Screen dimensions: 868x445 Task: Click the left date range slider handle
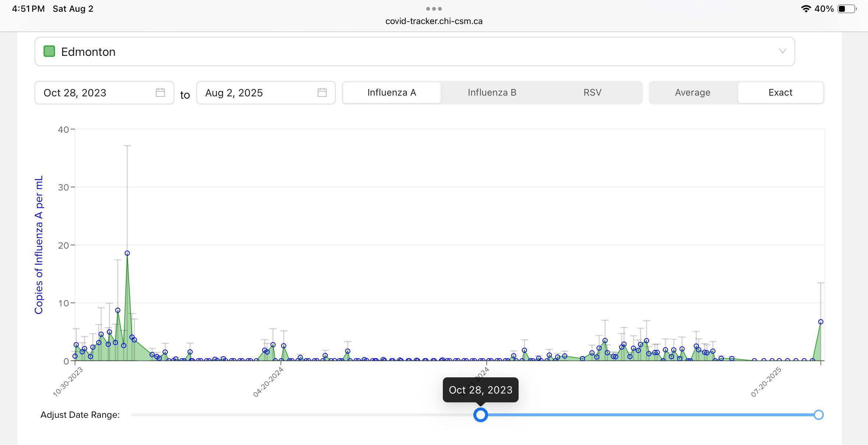pos(480,415)
